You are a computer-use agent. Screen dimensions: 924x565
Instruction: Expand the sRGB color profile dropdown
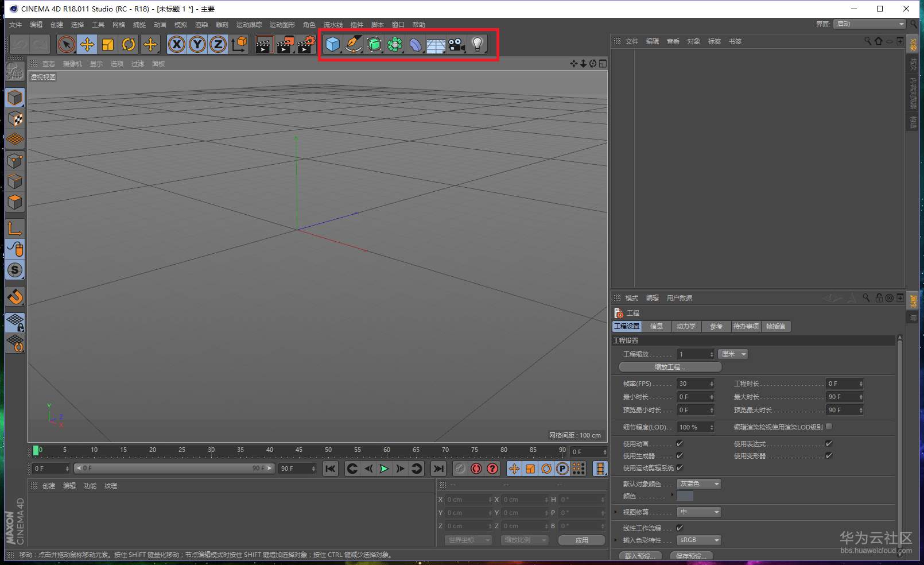[698, 540]
